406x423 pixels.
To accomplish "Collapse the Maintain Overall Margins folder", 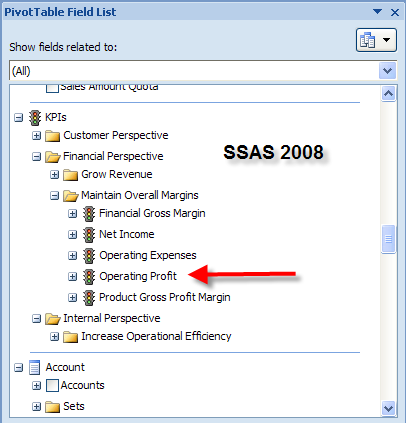I will [54, 196].
